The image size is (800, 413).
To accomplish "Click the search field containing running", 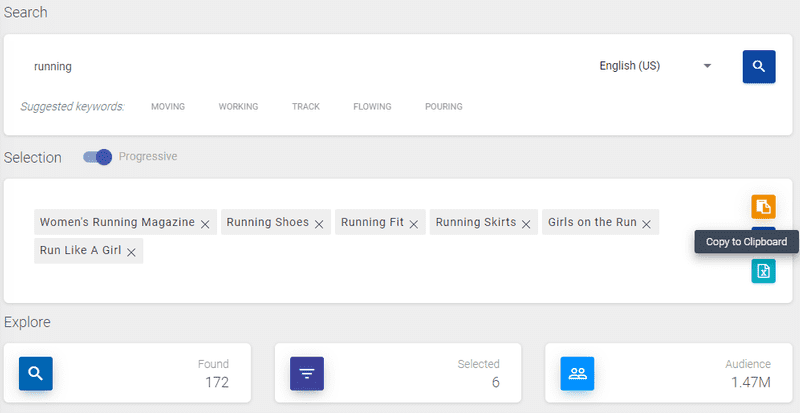I will (306, 66).
